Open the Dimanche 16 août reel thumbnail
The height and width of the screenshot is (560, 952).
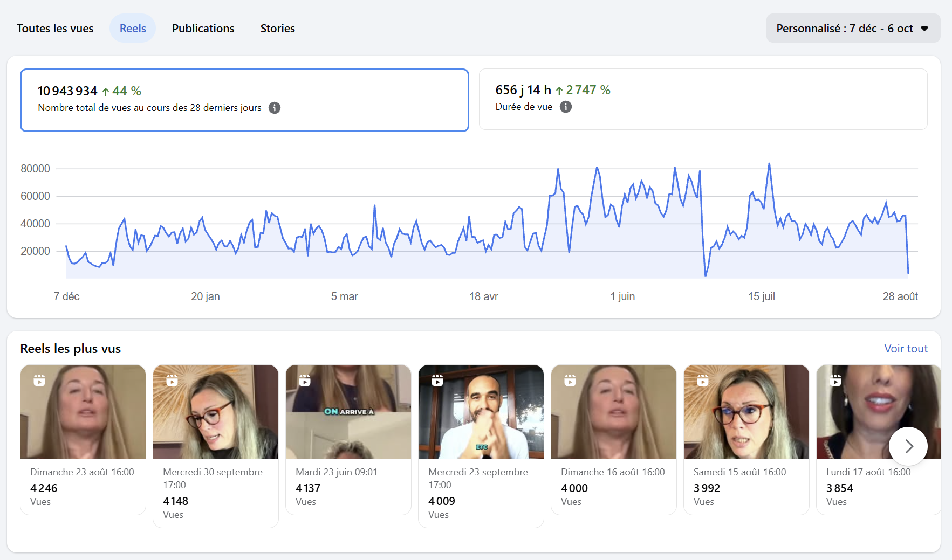tap(614, 412)
